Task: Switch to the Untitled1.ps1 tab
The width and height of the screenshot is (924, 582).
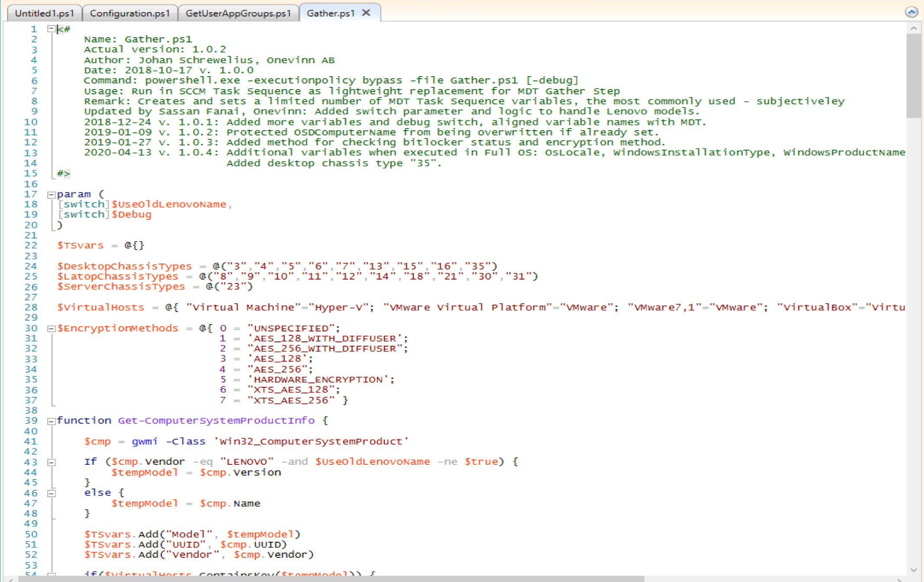Action: click(45, 13)
